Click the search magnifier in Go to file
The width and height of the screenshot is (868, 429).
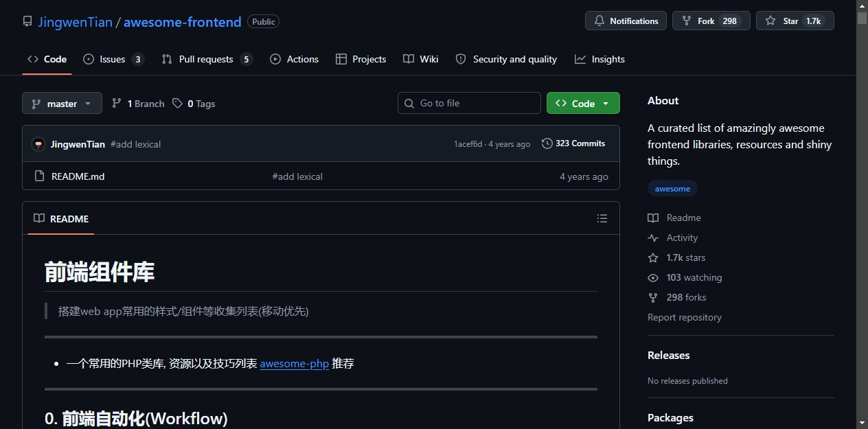410,103
